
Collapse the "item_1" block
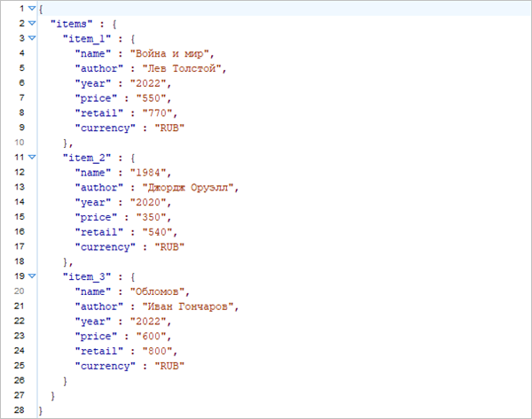32,38
